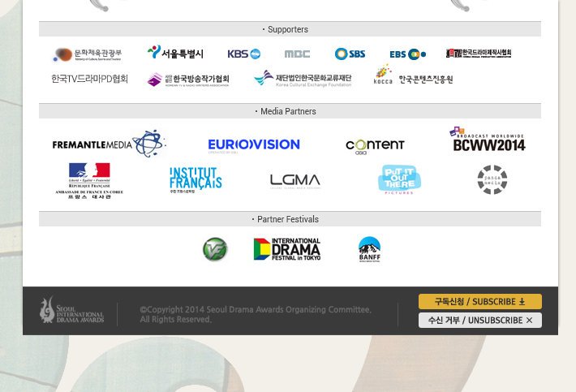This screenshot has width=576, height=392.
Task: Click the 한국방송작가협회 logo
Action: coord(188,80)
